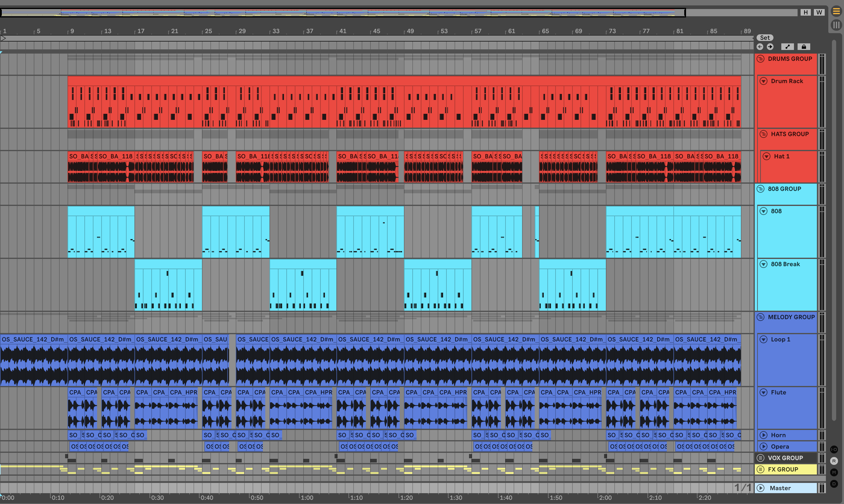844x504 pixels.
Task: Click the Lock Envelopes padlock icon
Action: point(804,47)
